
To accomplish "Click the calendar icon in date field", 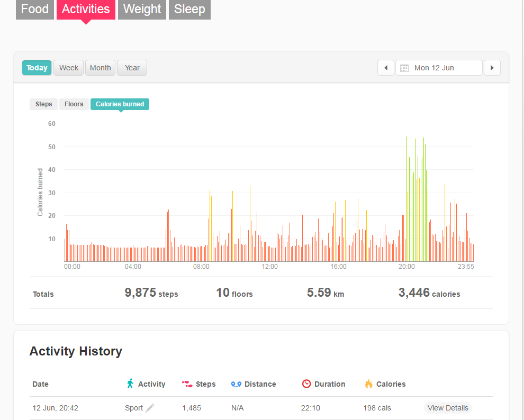I will [x=404, y=68].
